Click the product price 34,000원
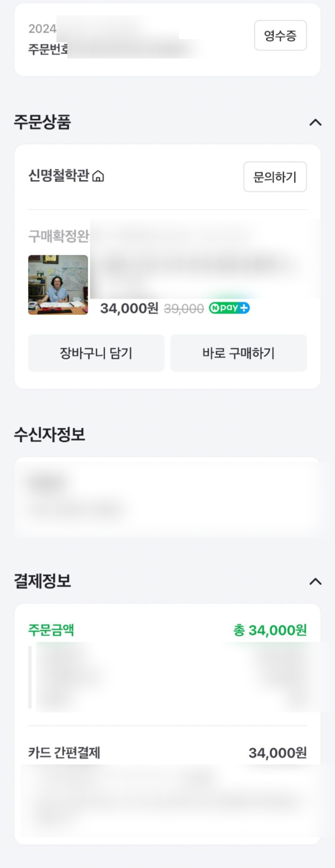Screen dimensions: 335x868 129,308
